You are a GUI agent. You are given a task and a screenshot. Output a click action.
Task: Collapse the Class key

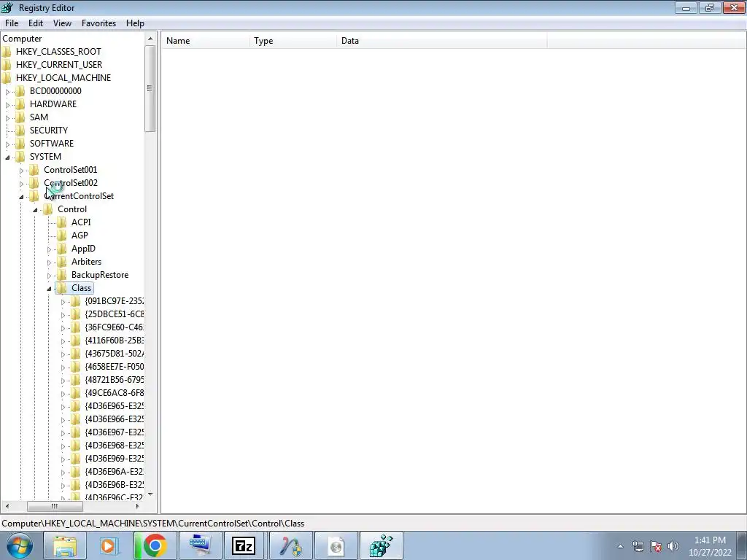click(49, 289)
